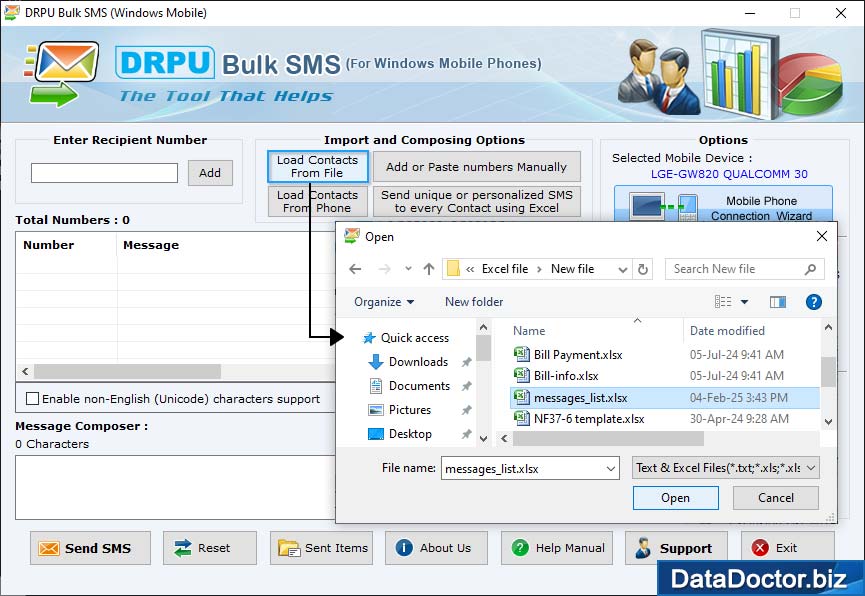Click the Reset arrows icon
The image size is (865, 596).
183,548
